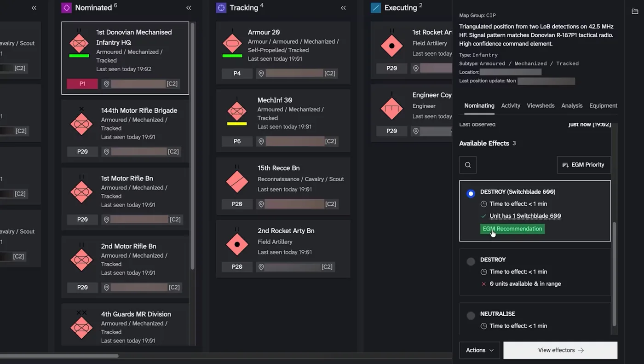This screenshot has height=364, width=644.
Task: Click the 'Last seen today 19:02' text
Action: 124,69
